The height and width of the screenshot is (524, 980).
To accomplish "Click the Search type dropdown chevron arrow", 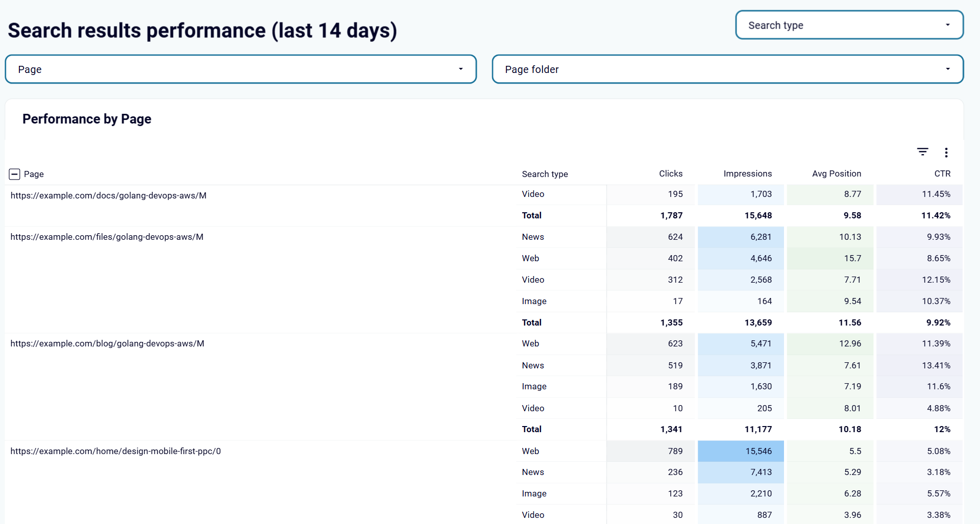I will (948, 24).
